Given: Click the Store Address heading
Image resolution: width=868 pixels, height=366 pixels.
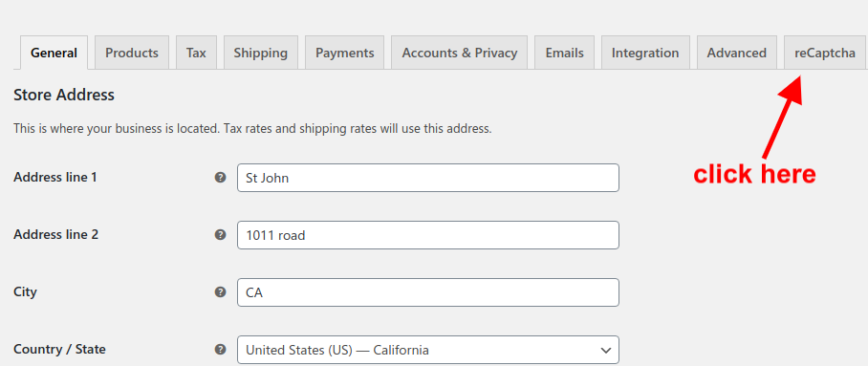Looking at the screenshot, I should click(x=64, y=96).
